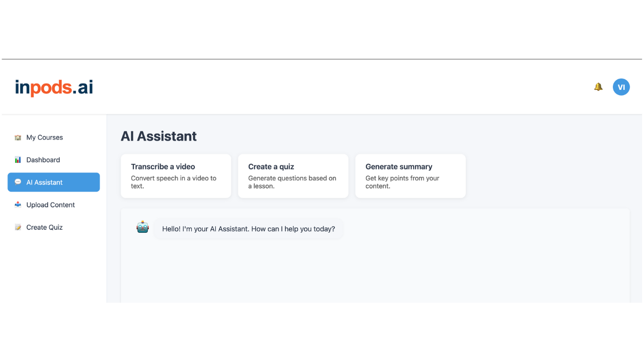
Task: Click the Dashboard bar chart icon
Action: coord(18,160)
